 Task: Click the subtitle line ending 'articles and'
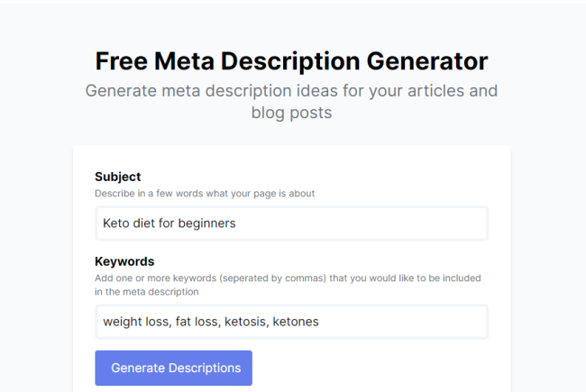tap(291, 91)
